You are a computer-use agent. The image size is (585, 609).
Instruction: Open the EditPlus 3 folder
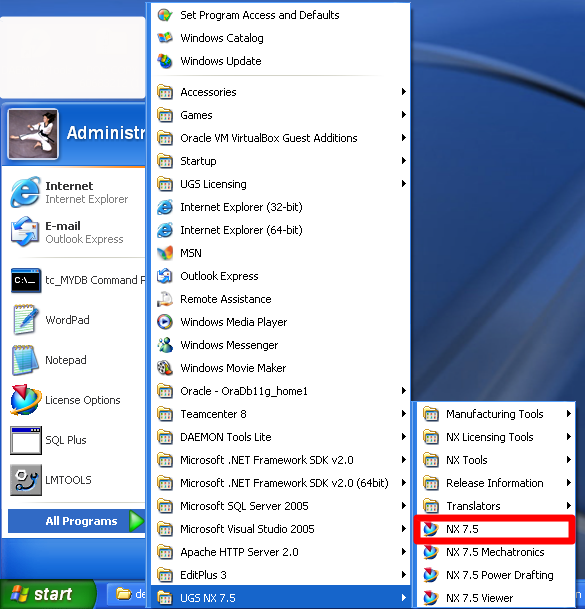pyautogui.click(x=280, y=575)
